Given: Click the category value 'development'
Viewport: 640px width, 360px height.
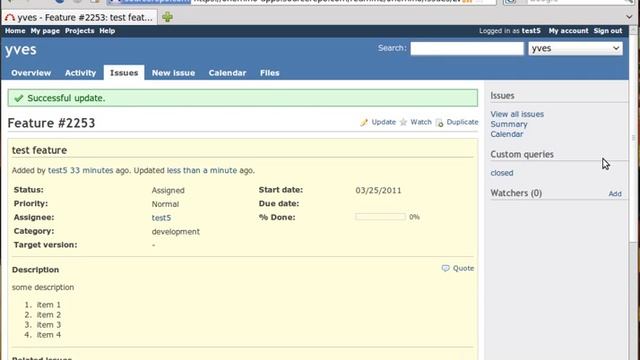Looking at the screenshot, I should coord(176,232).
